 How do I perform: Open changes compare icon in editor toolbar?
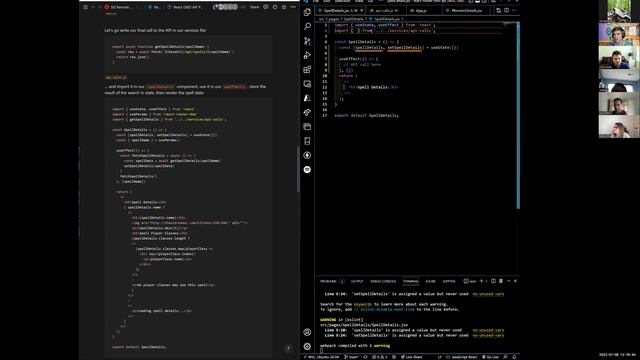pyautogui.click(x=498, y=11)
